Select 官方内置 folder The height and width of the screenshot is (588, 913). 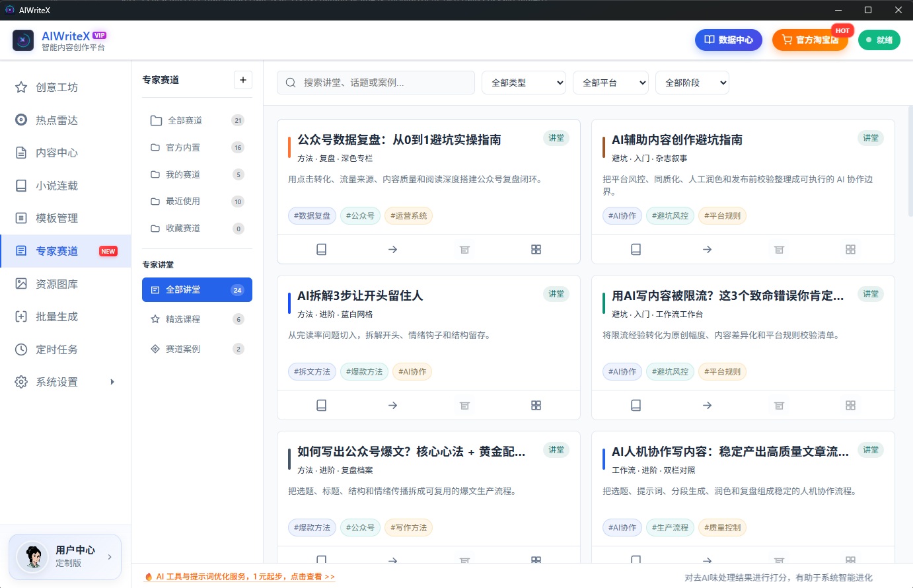click(197, 147)
